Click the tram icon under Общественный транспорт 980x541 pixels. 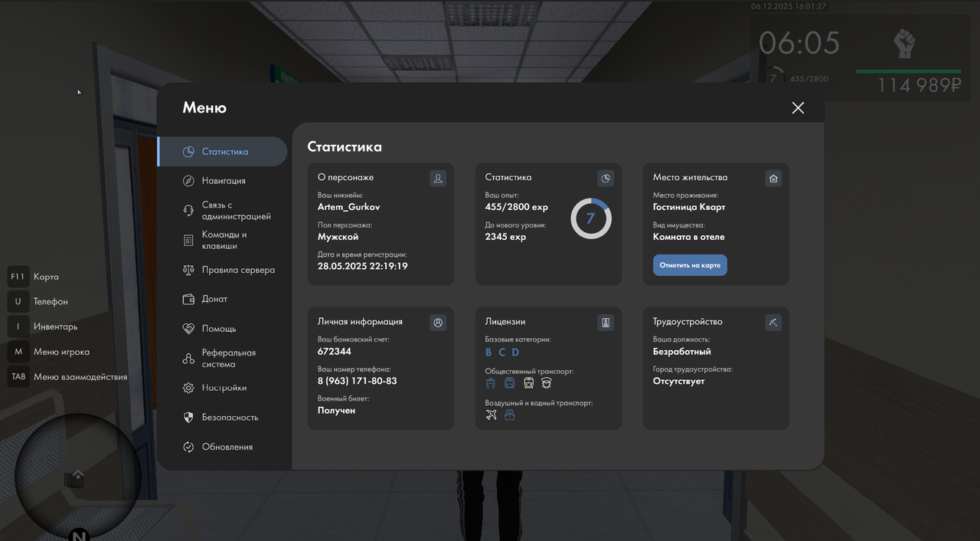click(x=528, y=382)
